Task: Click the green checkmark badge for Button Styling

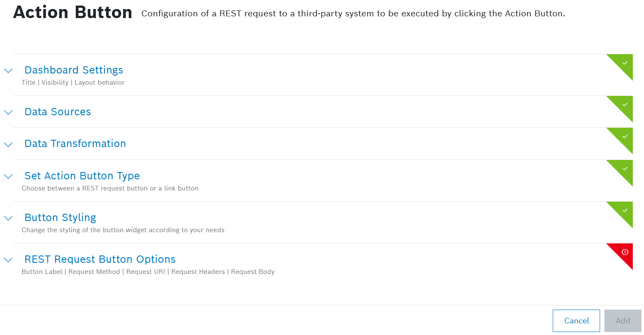Action: (x=625, y=210)
